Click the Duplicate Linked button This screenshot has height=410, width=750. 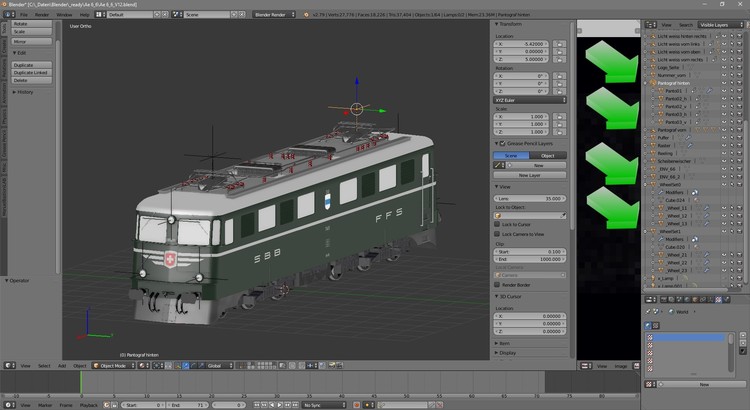click(x=30, y=72)
